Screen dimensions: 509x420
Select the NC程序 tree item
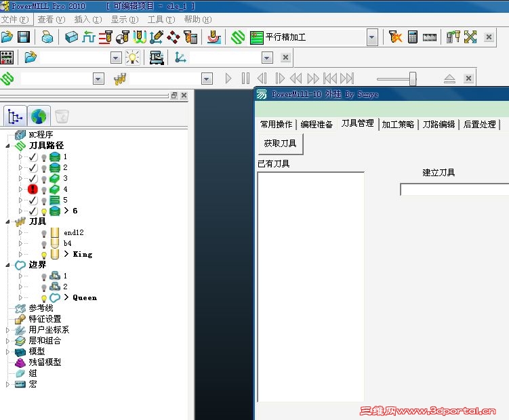pyautogui.click(x=41, y=134)
